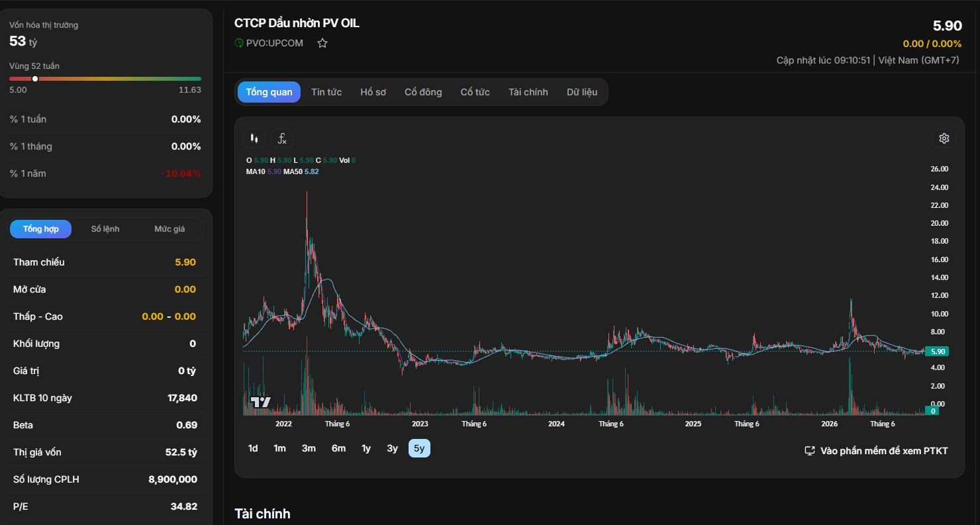Image resolution: width=980 pixels, height=525 pixels.
Task: Click the Tham chiếu value 5.90
Action: coord(185,262)
